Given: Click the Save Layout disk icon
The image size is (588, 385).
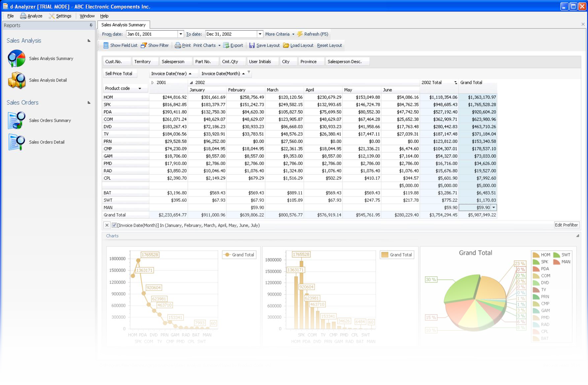Looking at the screenshot, I should pyautogui.click(x=252, y=45).
